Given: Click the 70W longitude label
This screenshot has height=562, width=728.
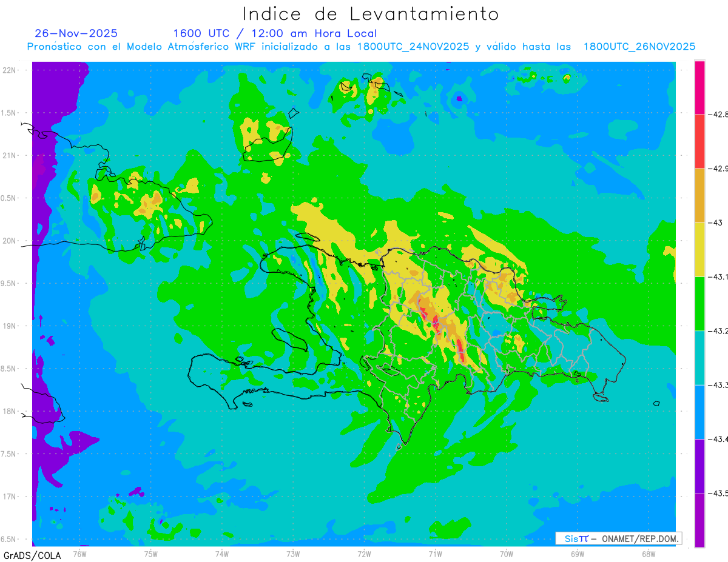Looking at the screenshot, I should coord(506,554).
